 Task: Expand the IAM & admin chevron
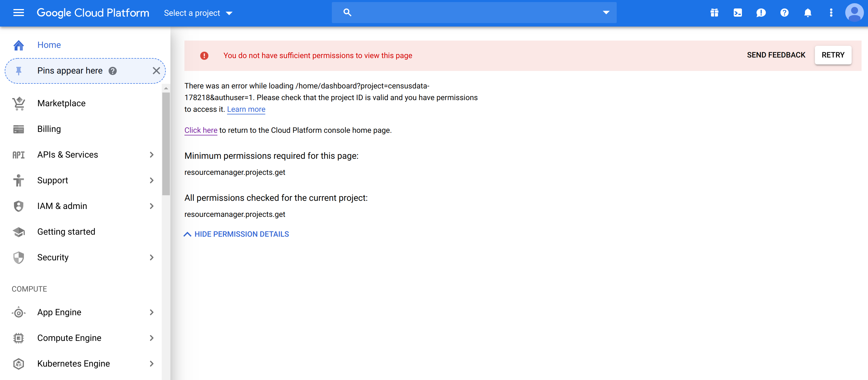[152, 206]
